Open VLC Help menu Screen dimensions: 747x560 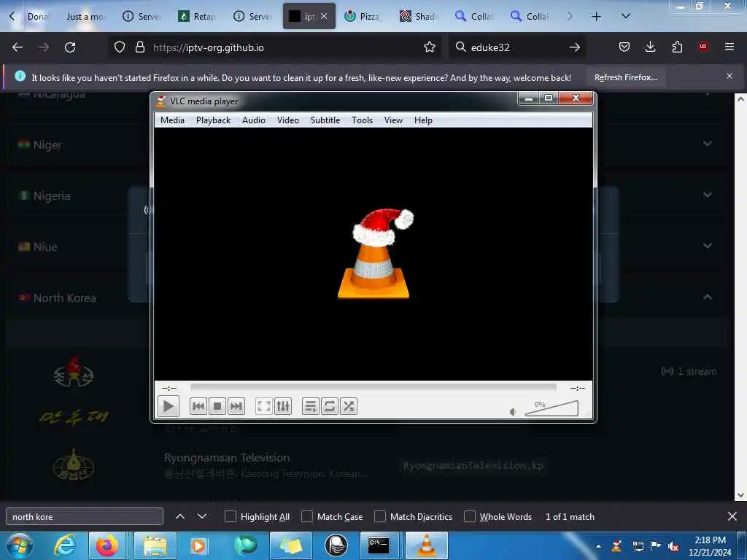(x=423, y=120)
